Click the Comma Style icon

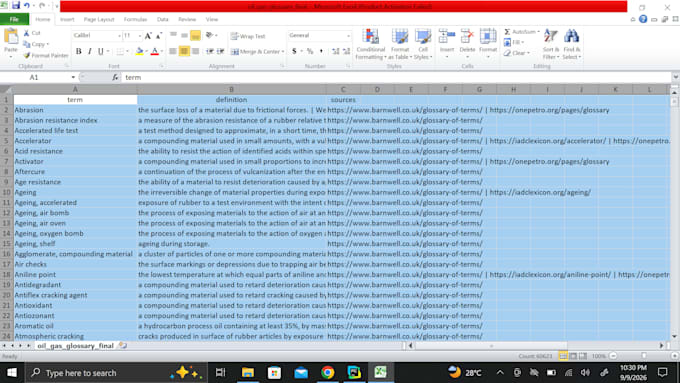[321, 51]
